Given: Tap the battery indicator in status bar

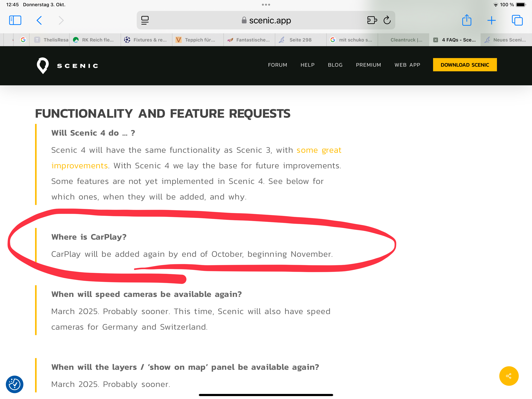Looking at the screenshot, I should (x=521, y=4).
